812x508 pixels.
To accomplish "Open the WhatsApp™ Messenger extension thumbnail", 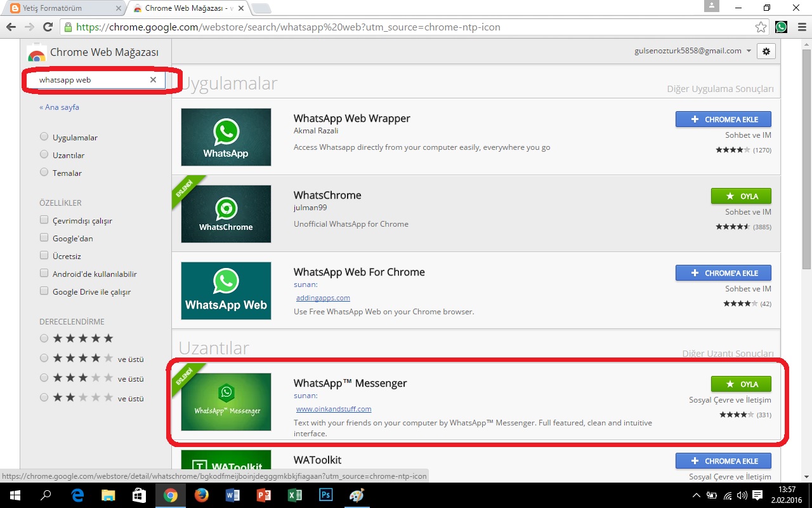I will tap(226, 402).
